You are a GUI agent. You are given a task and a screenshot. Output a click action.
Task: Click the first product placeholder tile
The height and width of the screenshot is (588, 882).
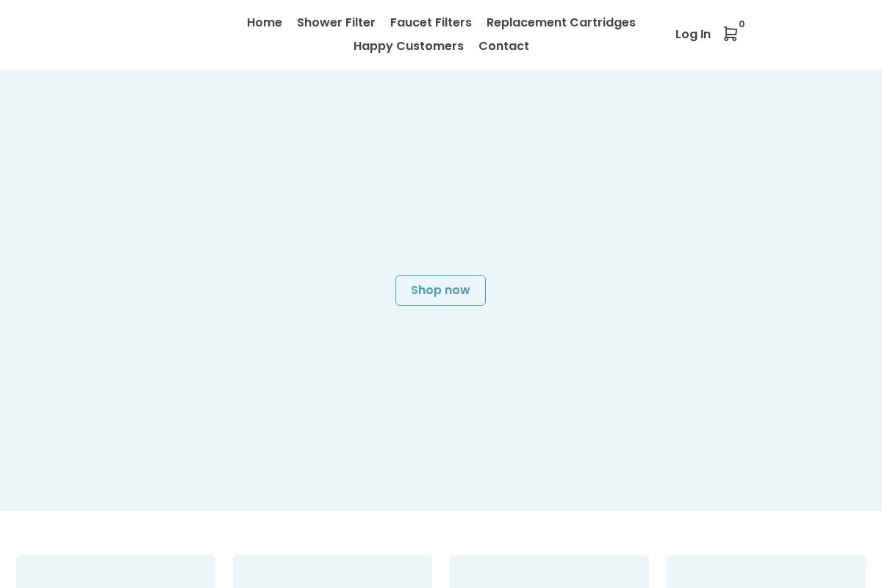pyautogui.click(x=115, y=573)
